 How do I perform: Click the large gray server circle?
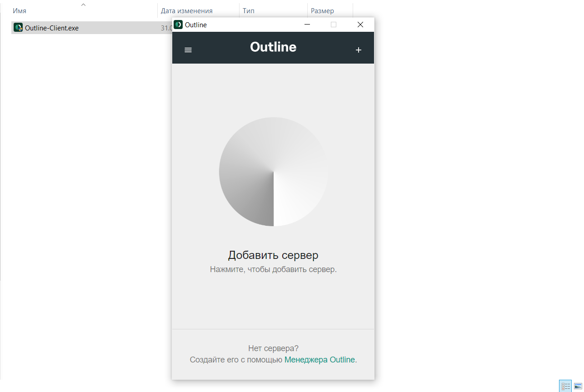tap(274, 172)
